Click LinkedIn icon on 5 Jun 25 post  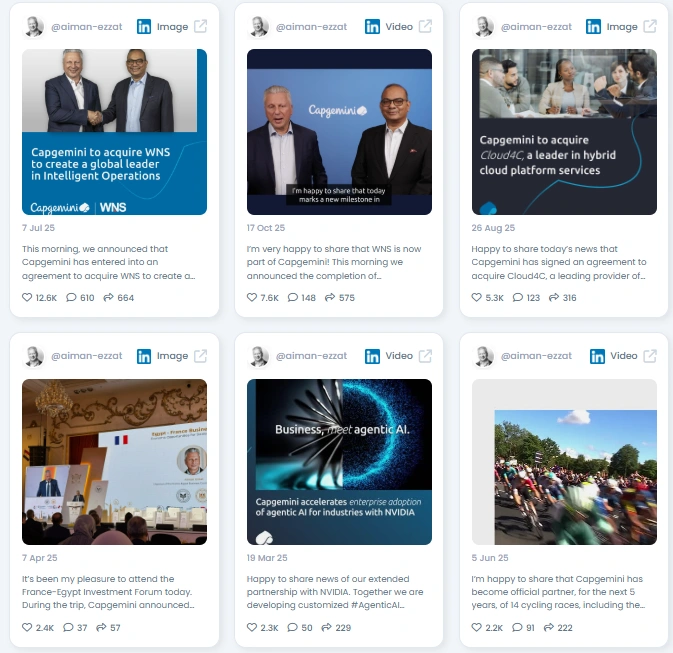coord(597,356)
